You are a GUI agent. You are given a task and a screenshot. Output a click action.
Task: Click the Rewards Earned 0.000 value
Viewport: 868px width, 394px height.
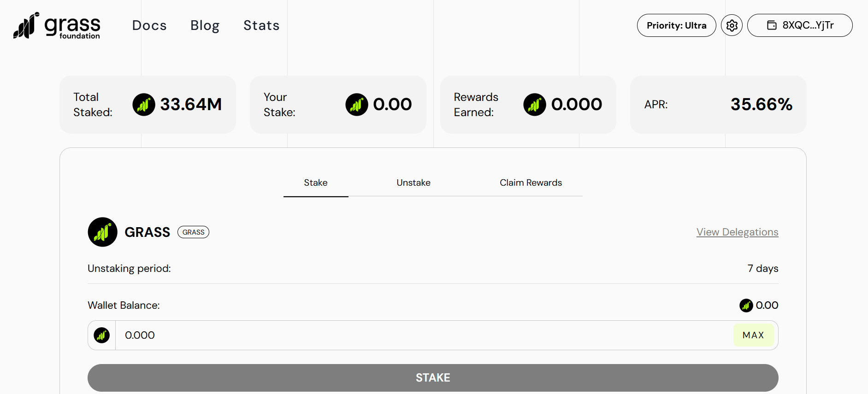577,105
